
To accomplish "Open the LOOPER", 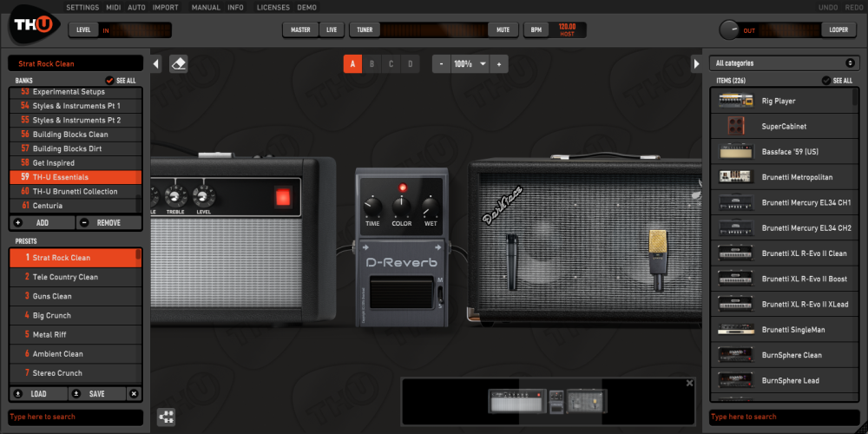I will 838,30.
